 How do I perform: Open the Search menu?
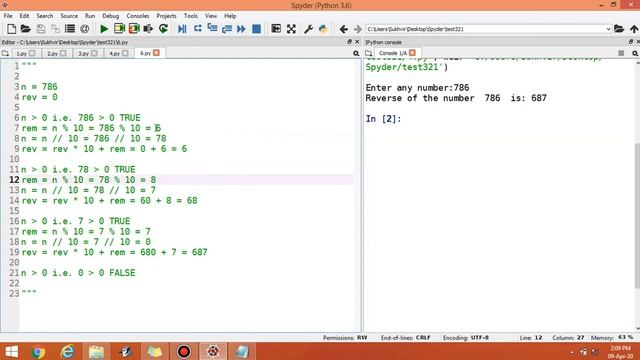[x=44, y=16]
